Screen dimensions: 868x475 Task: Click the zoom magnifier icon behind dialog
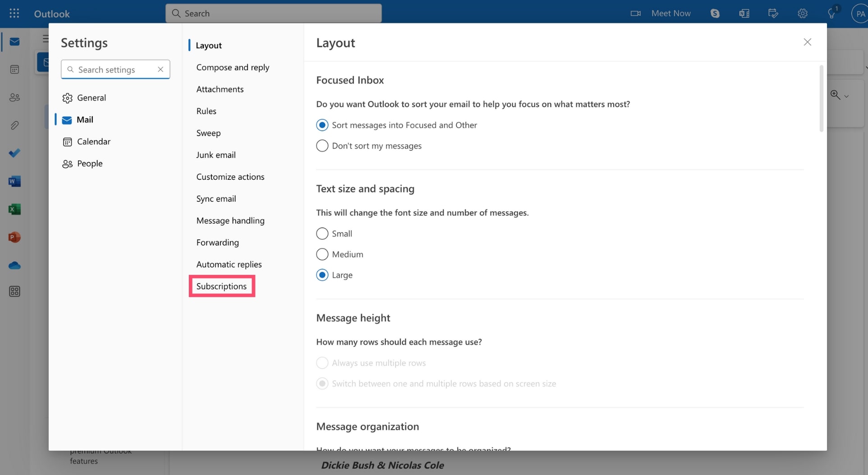[x=835, y=95]
